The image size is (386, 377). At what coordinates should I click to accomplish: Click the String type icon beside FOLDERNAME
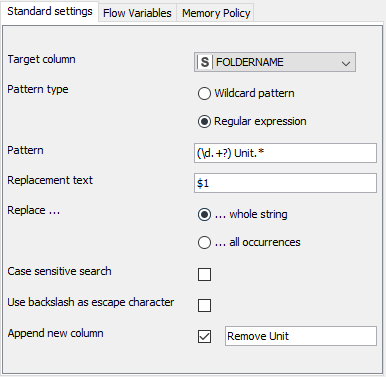coord(205,62)
